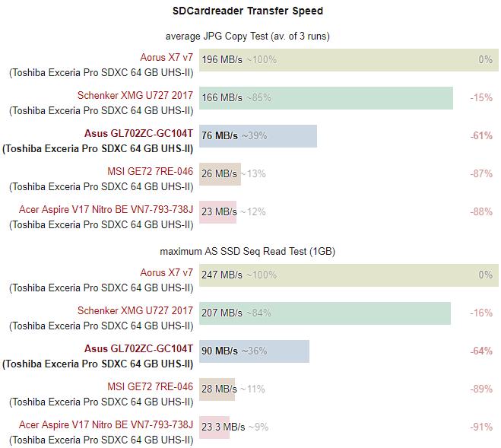Click the 166 MB/s green Schenker bar

[x=326, y=98]
